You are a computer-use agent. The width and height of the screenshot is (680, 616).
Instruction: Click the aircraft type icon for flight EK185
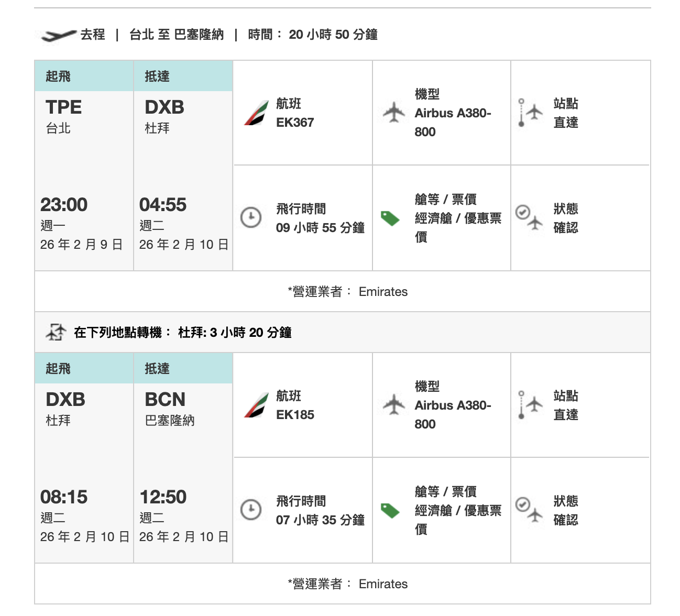(394, 405)
